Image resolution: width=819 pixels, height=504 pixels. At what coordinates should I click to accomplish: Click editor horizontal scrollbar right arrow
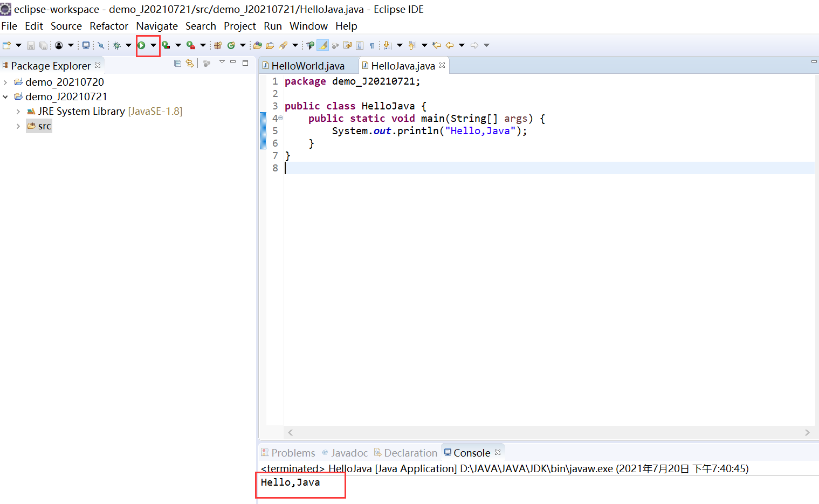click(807, 432)
